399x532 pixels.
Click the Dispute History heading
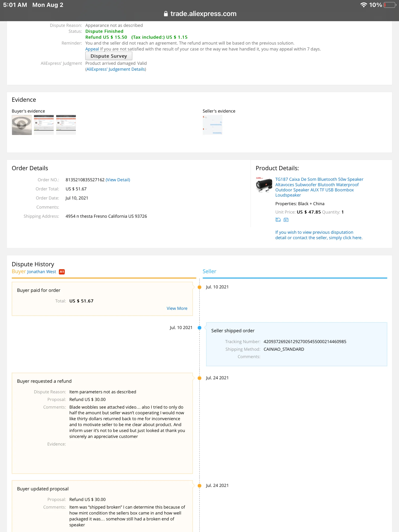[x=33, y=264]
